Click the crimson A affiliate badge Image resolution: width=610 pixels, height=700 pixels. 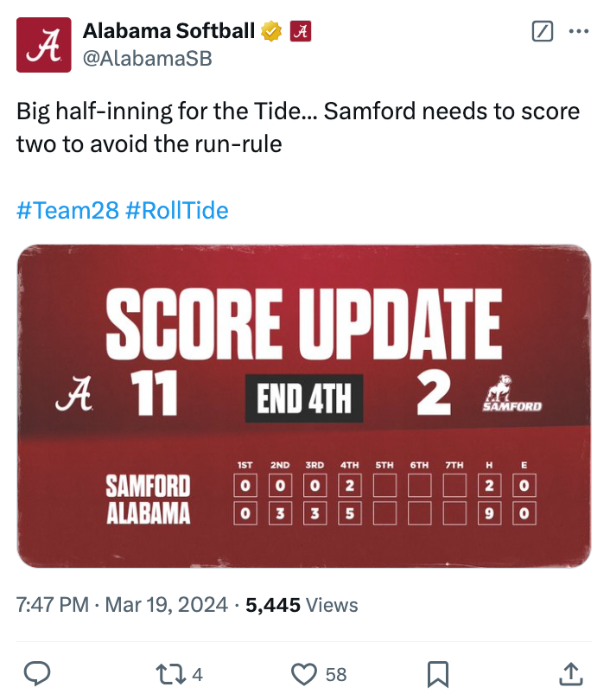click(301, 31)
